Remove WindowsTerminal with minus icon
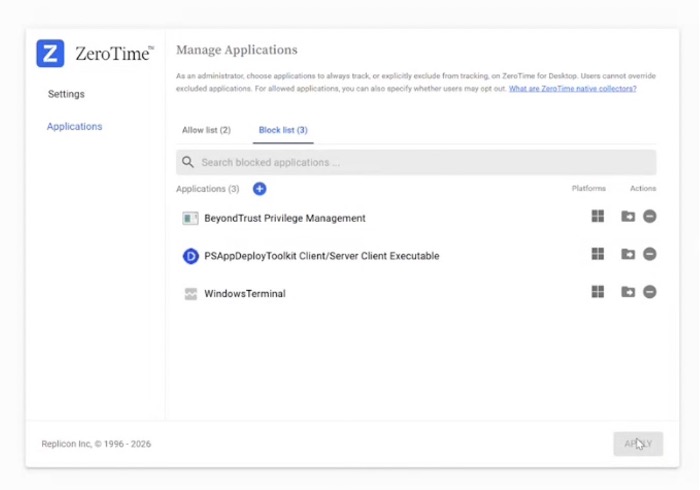Image resolution: width=700 pixels, height=490 pixels. click(650, 292)
